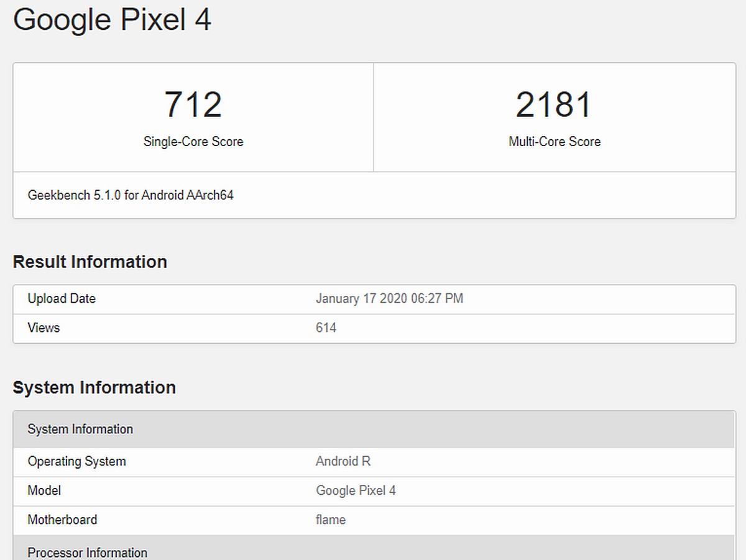Click the System Information section heading
746x560 pixels.
(94, 387)
